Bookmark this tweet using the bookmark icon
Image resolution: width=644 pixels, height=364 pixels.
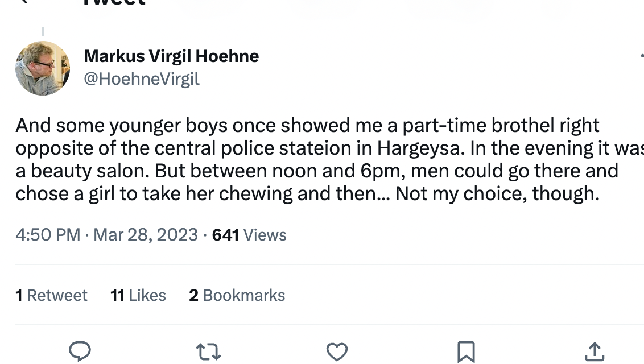pyautogui.click(x=466, y=351)
